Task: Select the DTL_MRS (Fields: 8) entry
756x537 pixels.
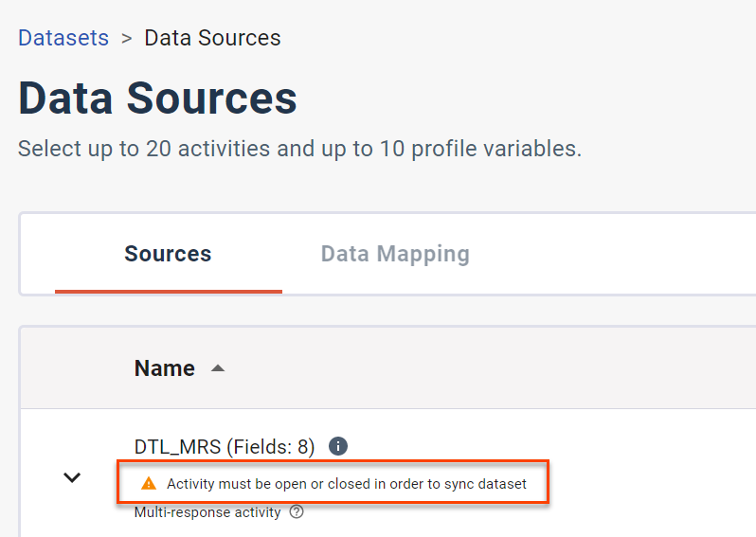Action: pyautogui.click(x=225, y=446)
